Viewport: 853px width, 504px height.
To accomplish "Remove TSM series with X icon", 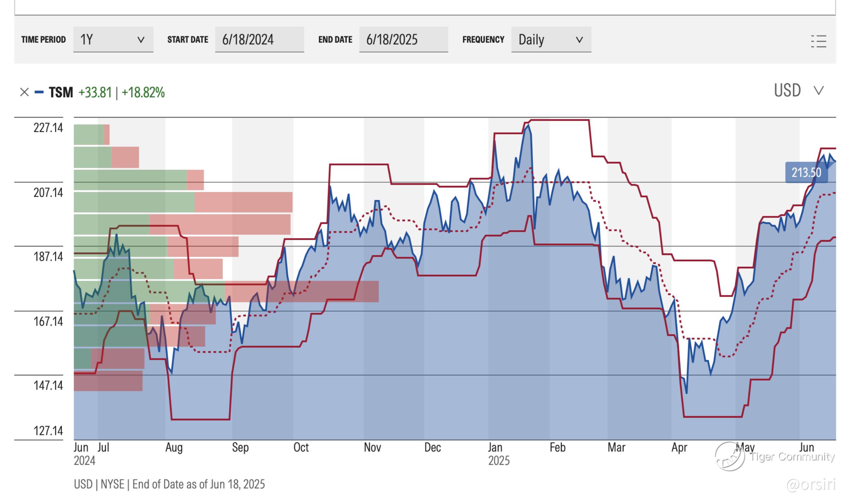I will (24, 92).
